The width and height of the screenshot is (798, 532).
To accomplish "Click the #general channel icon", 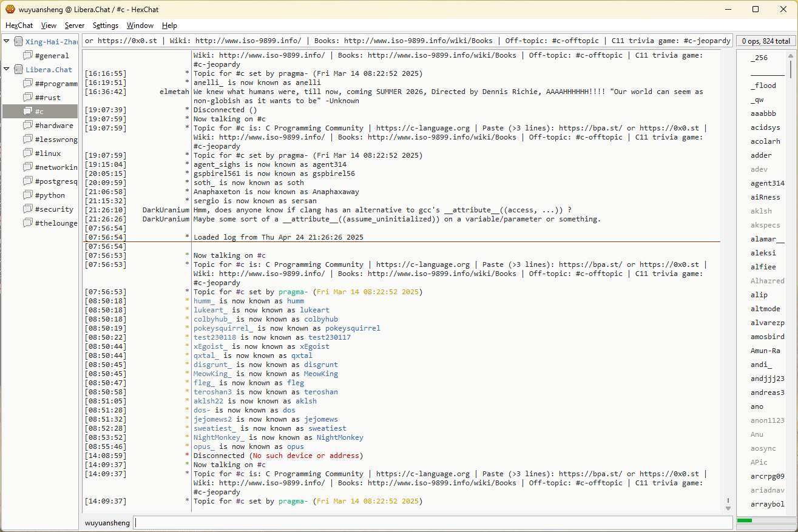I will [x=28, y=56].
